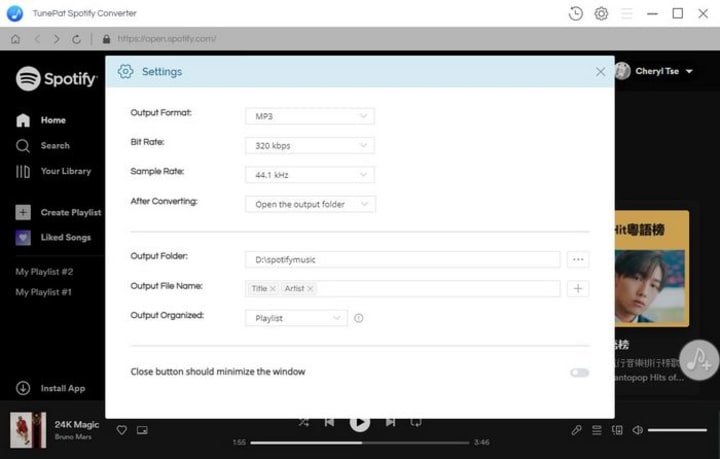This screenshot has height=459, width=720.
Task: Open the Sample Rate dropdown showing 44.1 kHz
Action: 310,175
